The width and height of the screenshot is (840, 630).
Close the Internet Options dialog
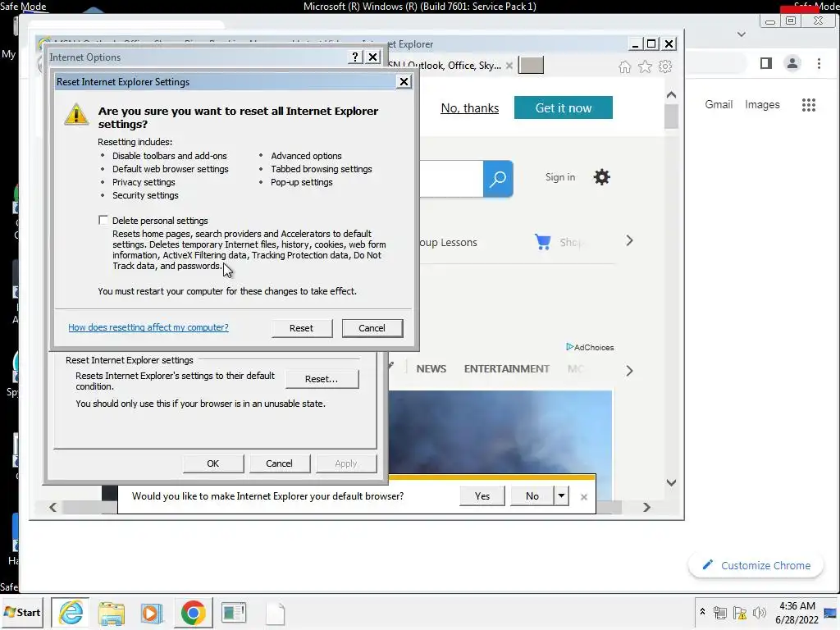point(373,57)
